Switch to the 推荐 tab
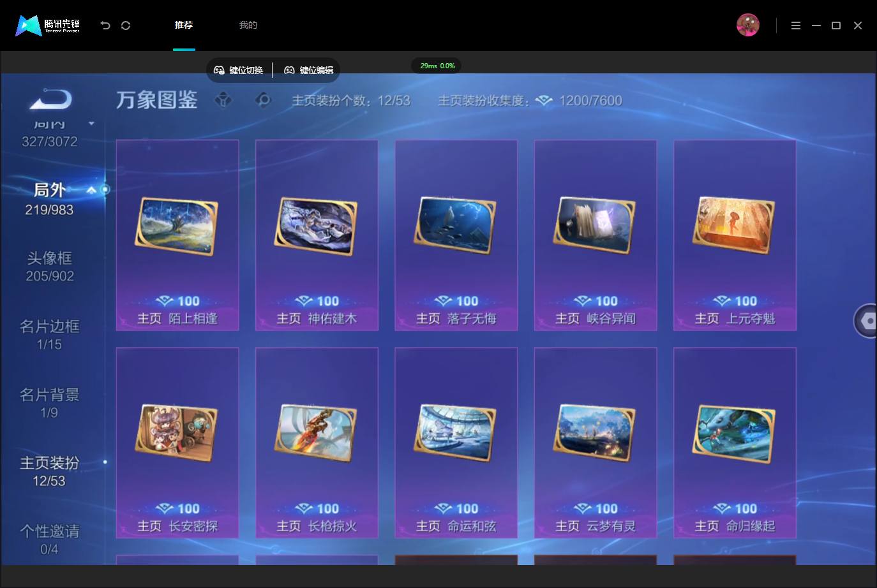Viewport: 877px width, 588px height. pos(184,26)
